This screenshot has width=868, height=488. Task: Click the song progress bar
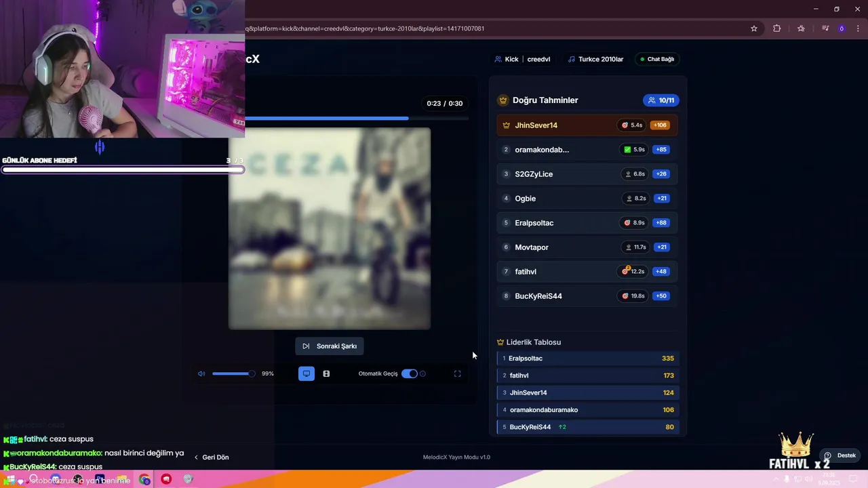point(357,119)
